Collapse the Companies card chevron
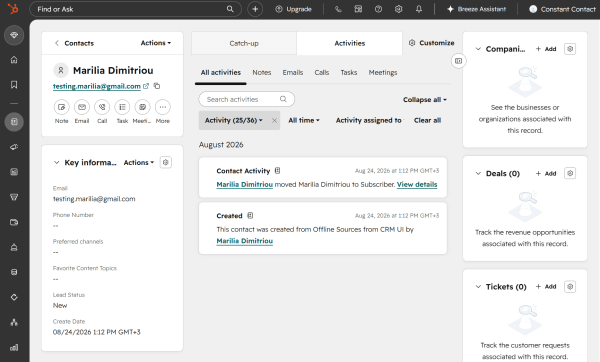 [x=478, y=49]
